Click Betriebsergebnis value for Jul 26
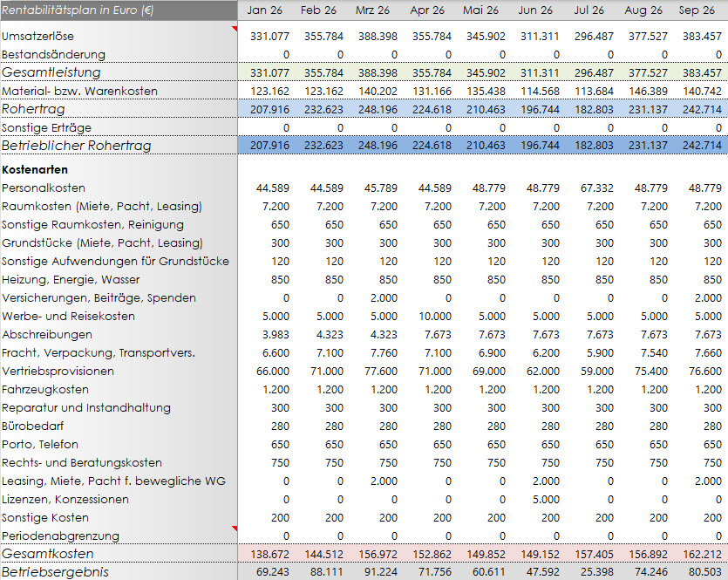This screenshot has width=728, height=580. coord(594,572)
